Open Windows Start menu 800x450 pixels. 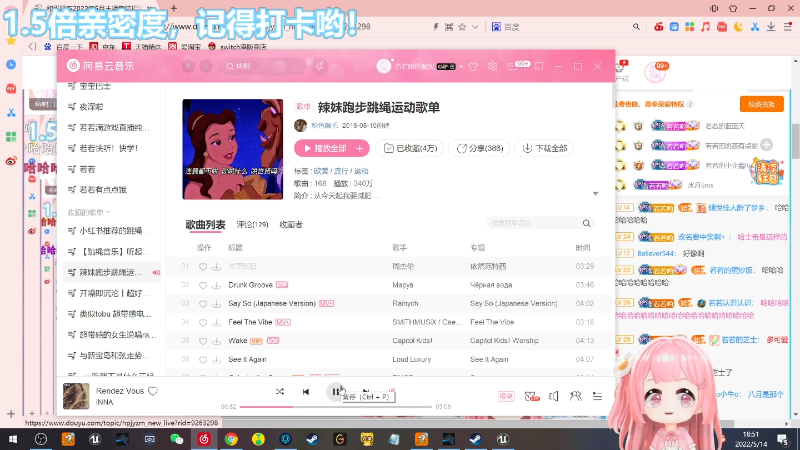[x=13, y=439]
